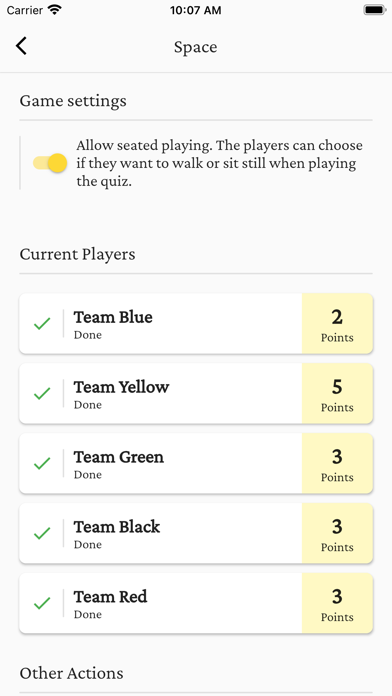
Task: Select the Team Green player row
Action: click(x=196, y=463)
